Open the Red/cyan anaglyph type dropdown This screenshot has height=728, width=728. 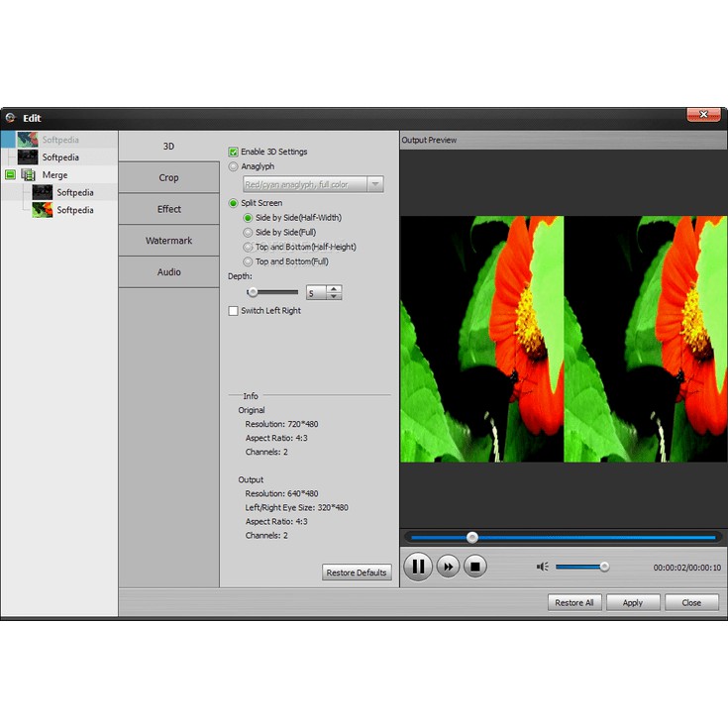click(x=374, y=184)
